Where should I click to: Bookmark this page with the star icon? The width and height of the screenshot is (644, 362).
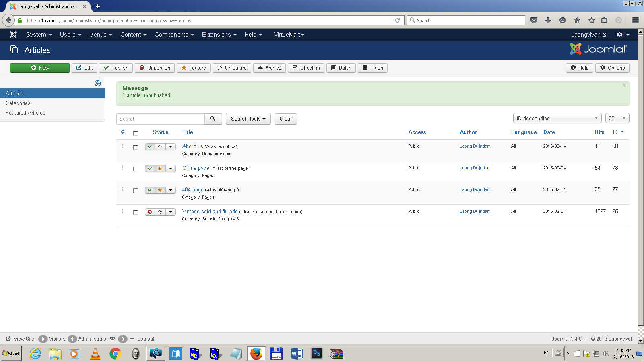[592, 20]
